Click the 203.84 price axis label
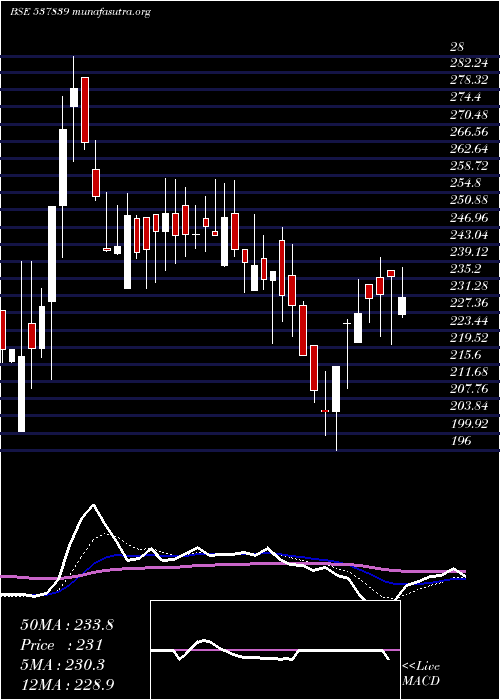This screenshot has height=700, width=500. [x=467, y=406]
